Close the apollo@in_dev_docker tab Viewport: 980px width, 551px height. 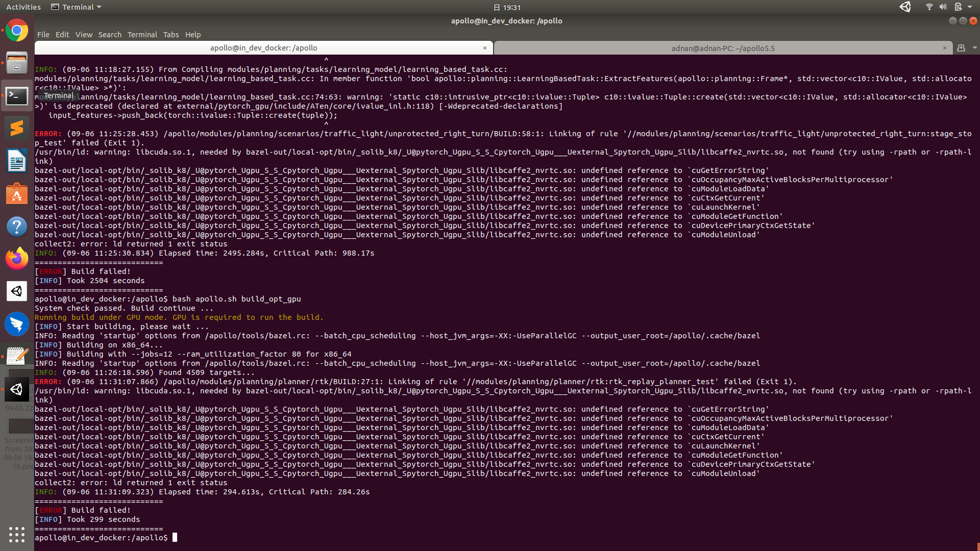pyautogui.click(x=485, y=48)
